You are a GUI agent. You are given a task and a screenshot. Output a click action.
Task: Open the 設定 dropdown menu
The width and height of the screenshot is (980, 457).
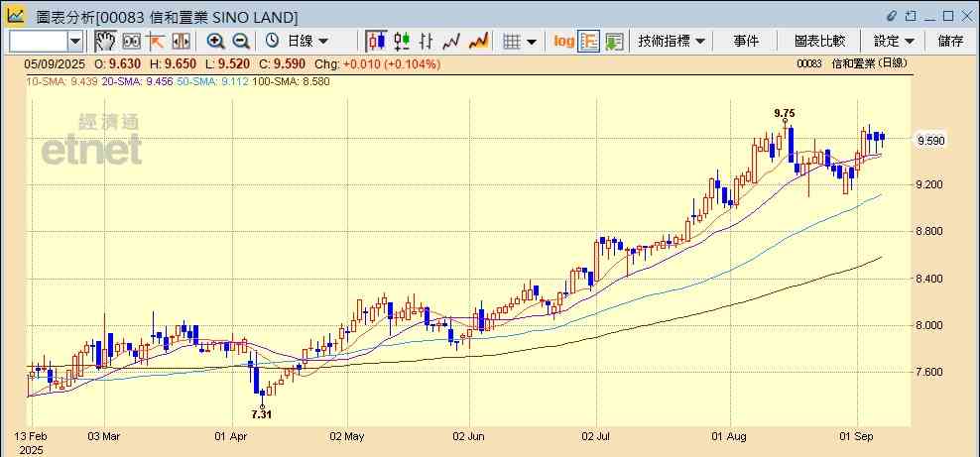pyautogui.click(x=895, y=42)
